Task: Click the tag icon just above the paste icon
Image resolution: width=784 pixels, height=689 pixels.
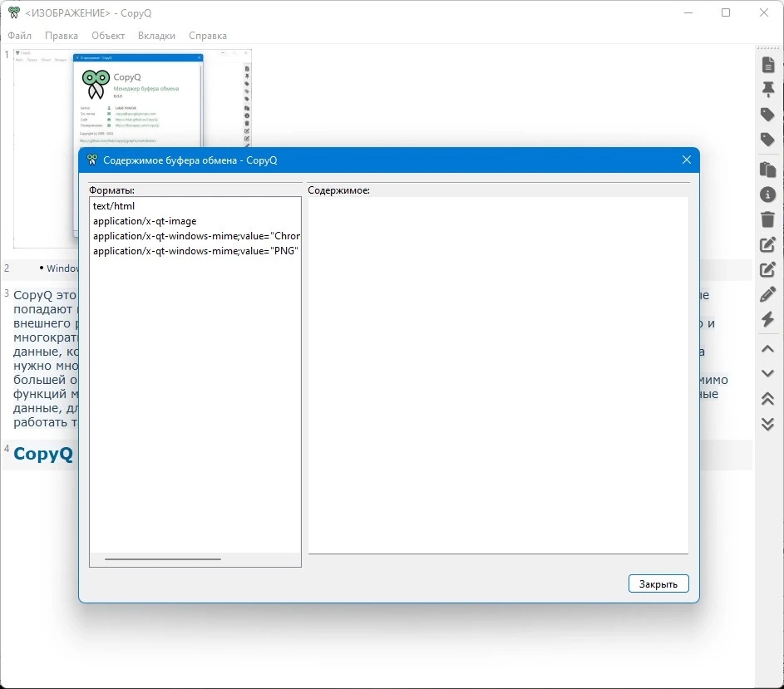Action: 768,140
